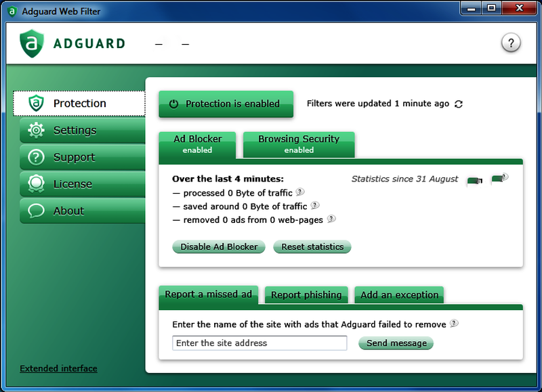Click the Adguard shield icon in the title bar
The width and height of the screenshot is (542, 392).
click(12, 12)
